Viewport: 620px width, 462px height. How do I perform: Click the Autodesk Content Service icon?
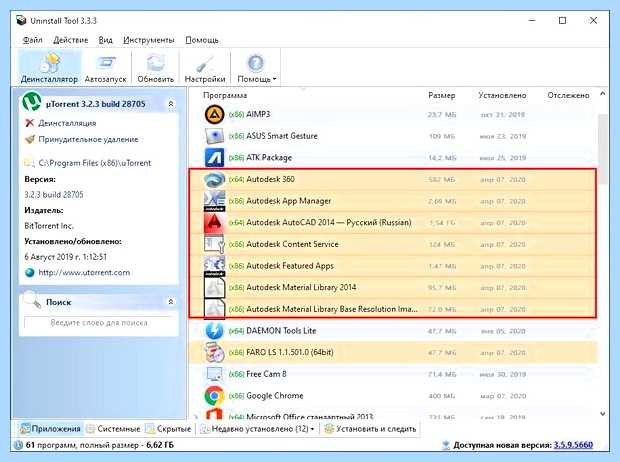(215, 244)
